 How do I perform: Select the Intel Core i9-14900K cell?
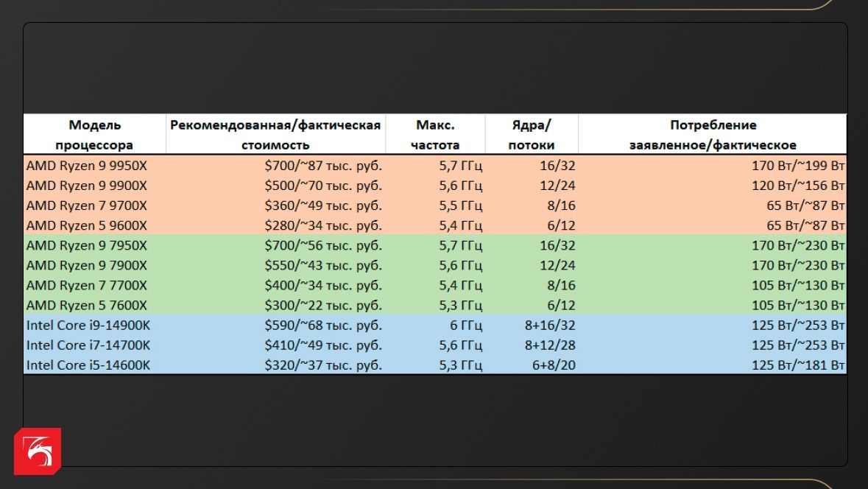point(88,325)
